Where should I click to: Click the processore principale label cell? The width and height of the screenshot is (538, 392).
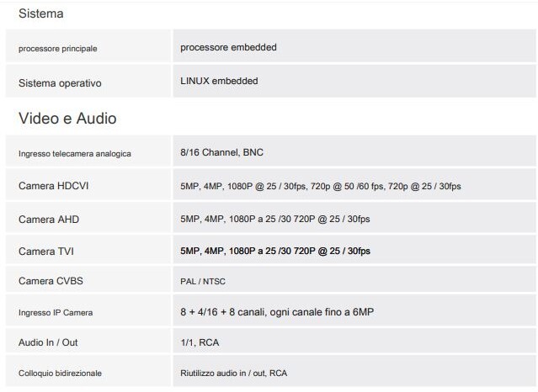point(88,46)
